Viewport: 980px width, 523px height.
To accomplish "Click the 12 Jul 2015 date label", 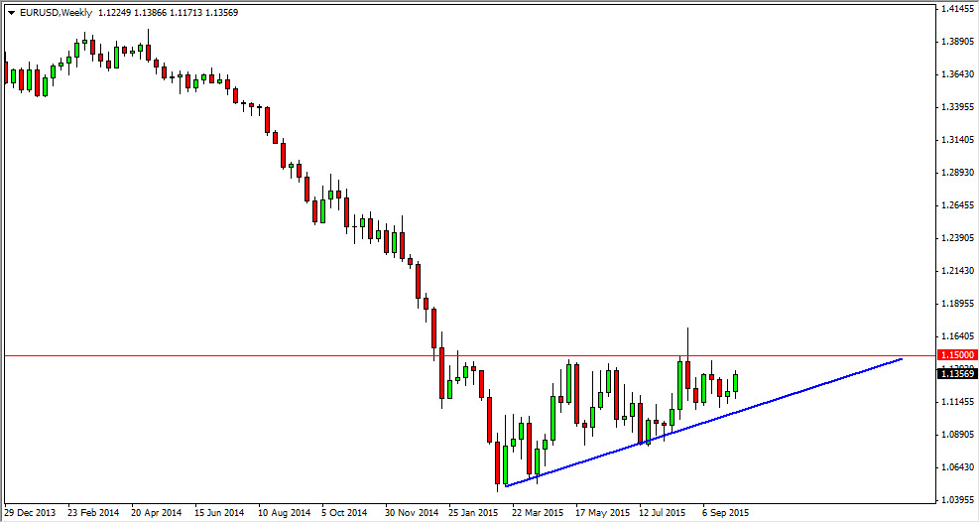I will coord(663,513).
